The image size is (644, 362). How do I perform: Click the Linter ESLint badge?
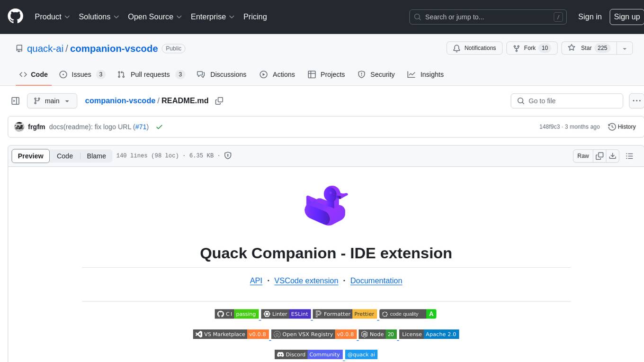pyautogui.click(x=286, y=314)
